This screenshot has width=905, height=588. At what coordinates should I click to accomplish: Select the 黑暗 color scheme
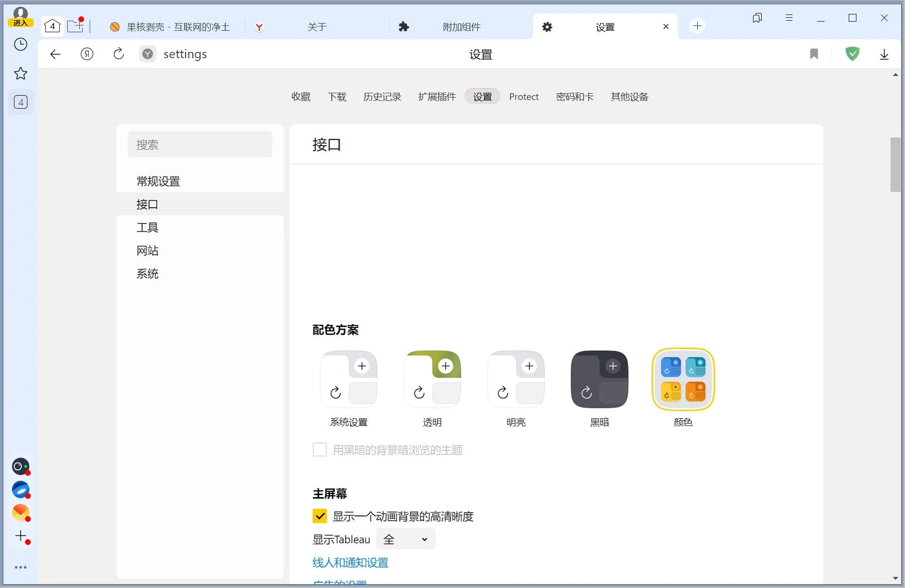(x=599, y=379)
